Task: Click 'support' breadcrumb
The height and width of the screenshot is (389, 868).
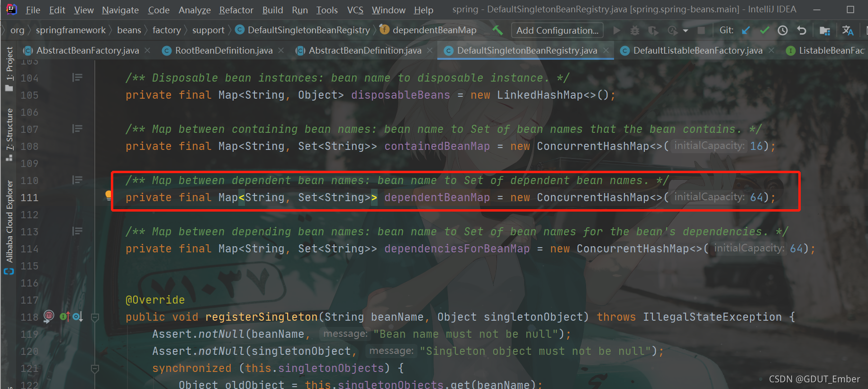Action: 208,30
